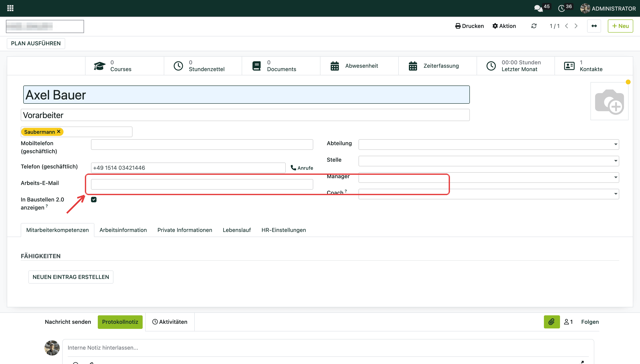The width and height of the screenshot is (640, 364).
Task: Click the paperclip attachment button
Action: click(552, 322)
